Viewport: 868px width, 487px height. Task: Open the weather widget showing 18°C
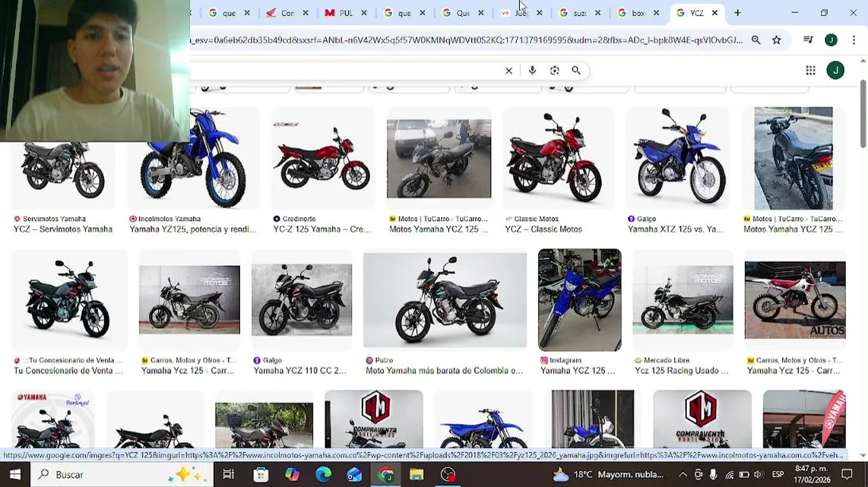pyautogui.click(x=608, y=474)
